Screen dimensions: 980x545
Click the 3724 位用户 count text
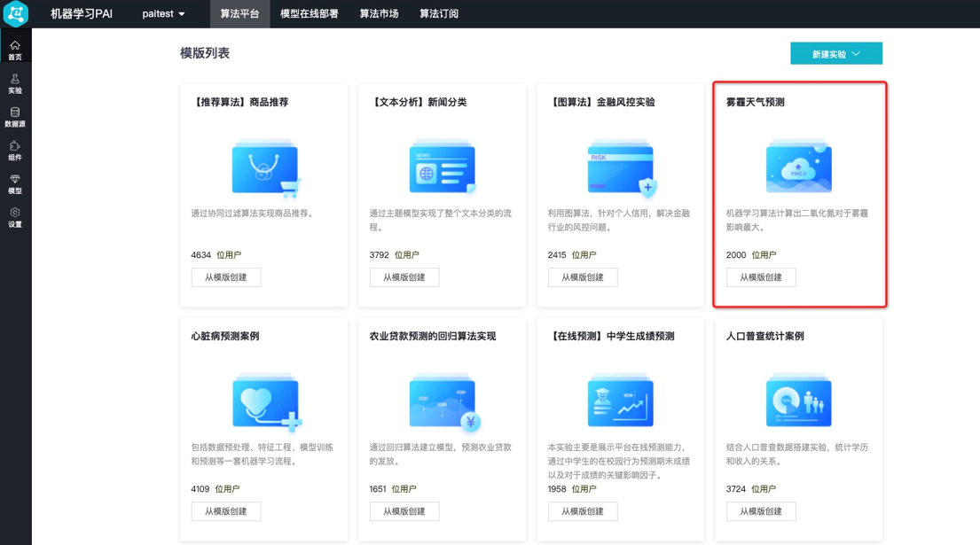click(x=751, y=489)
